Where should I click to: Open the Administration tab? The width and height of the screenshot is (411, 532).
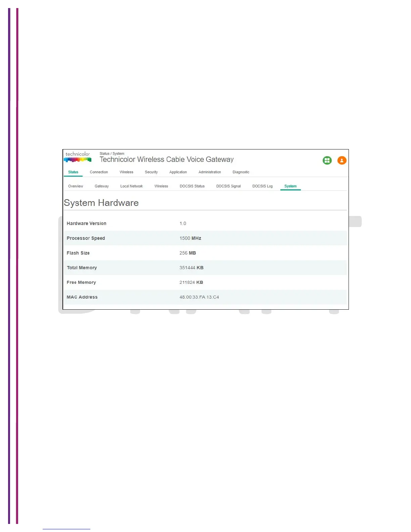tap(210, 172)
